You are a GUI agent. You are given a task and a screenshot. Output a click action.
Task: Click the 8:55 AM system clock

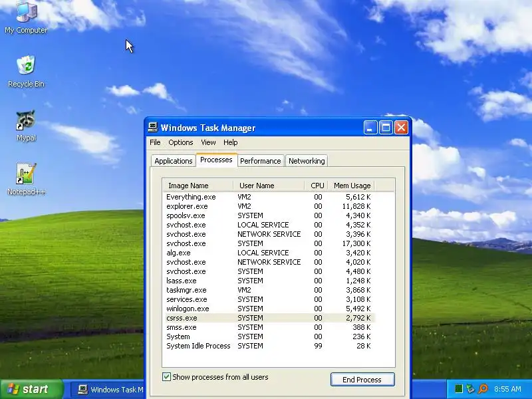507,389
